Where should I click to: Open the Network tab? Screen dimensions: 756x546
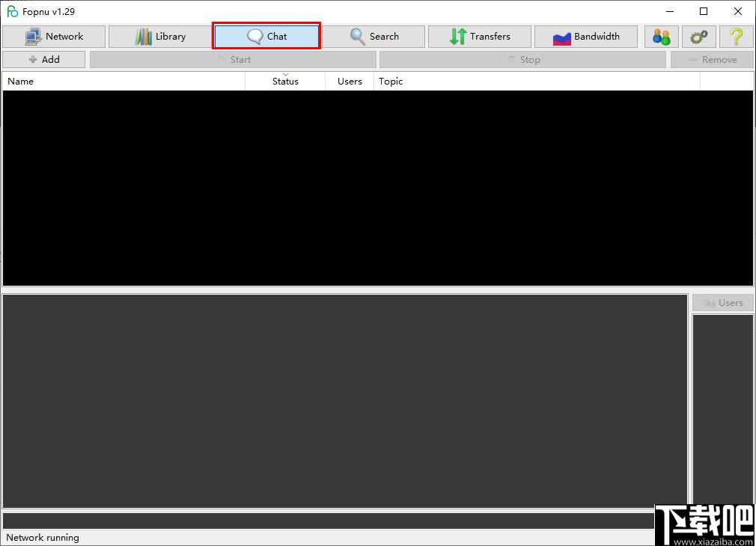53,37
